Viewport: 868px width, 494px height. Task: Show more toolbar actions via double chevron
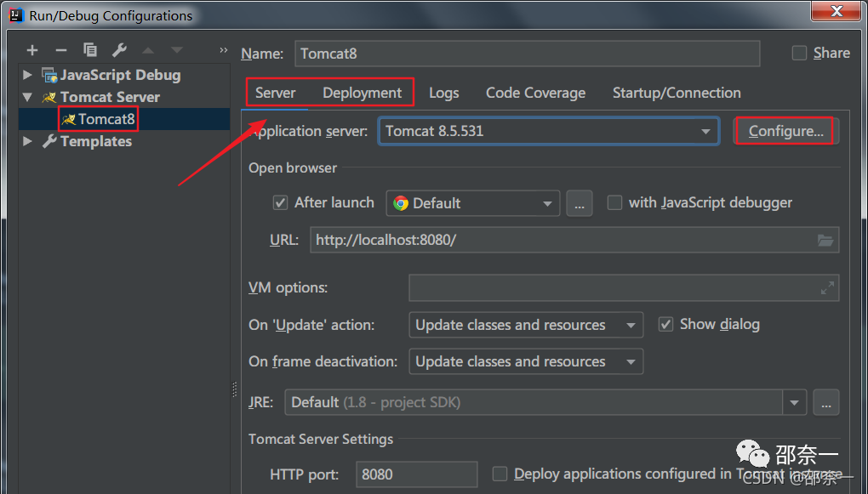(x=223, y=50)
